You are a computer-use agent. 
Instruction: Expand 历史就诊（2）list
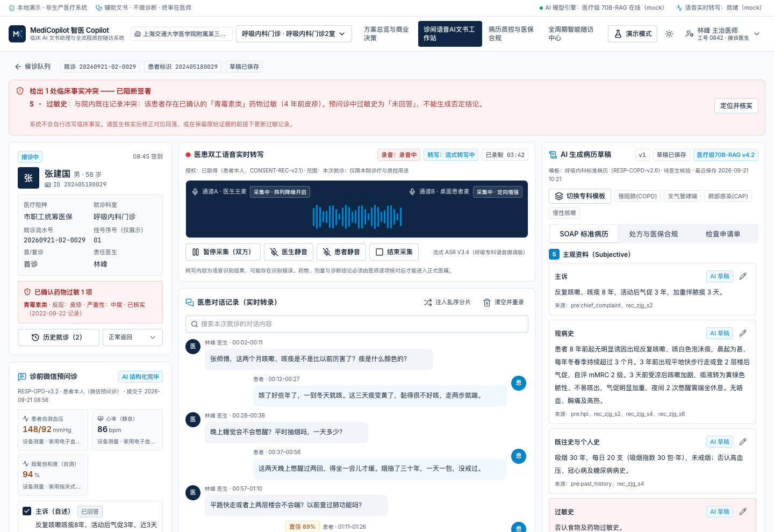[59, 337]
